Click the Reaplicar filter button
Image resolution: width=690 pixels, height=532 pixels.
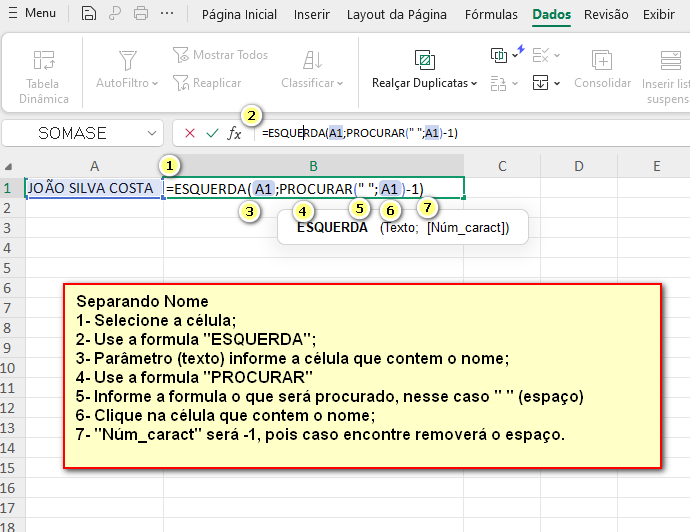[207, 83]
